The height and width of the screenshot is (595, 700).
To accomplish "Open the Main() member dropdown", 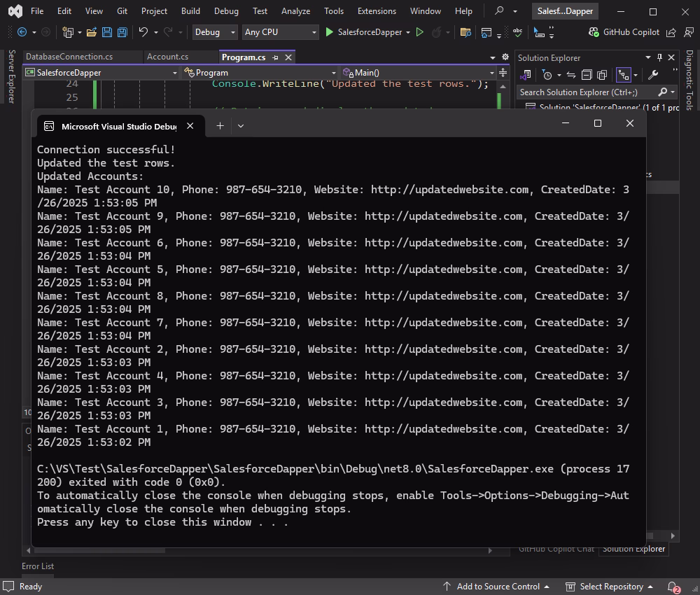I will [x=418, y=73].
